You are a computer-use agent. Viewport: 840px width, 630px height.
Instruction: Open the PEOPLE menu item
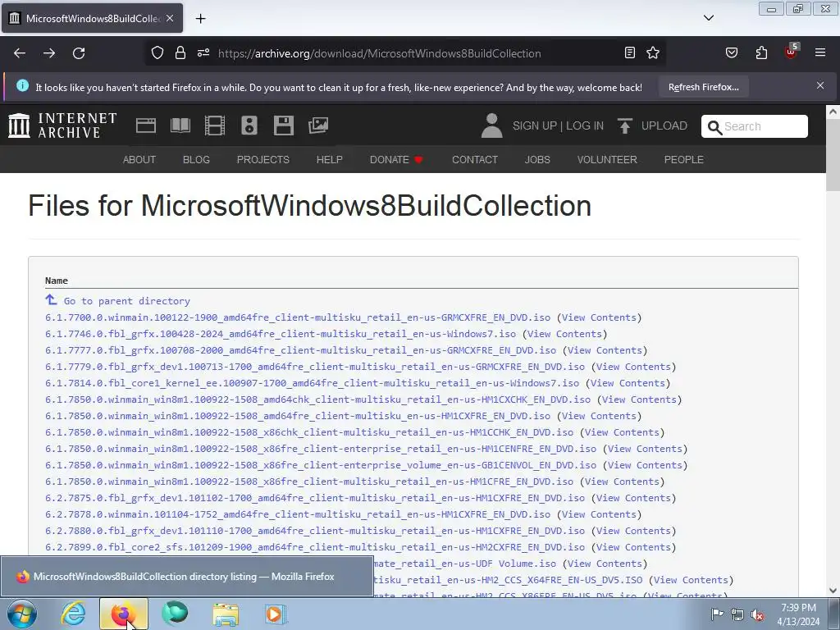tap(684, 160)
